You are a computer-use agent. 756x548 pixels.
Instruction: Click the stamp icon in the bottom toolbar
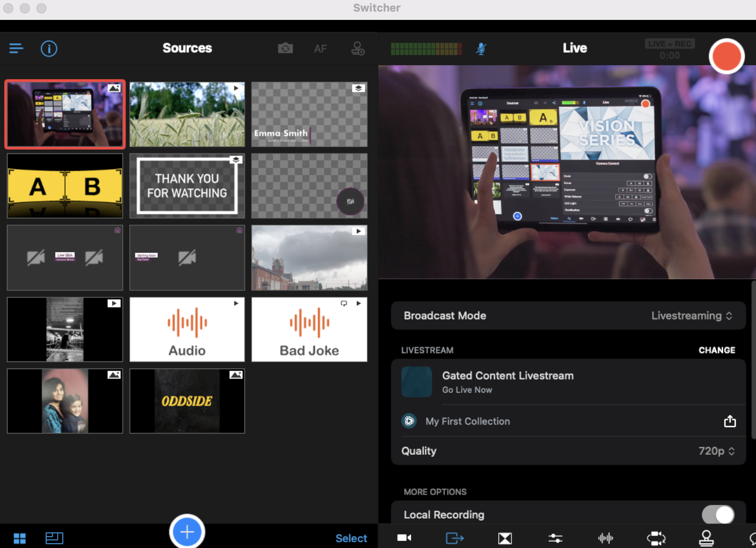[706, 538]
